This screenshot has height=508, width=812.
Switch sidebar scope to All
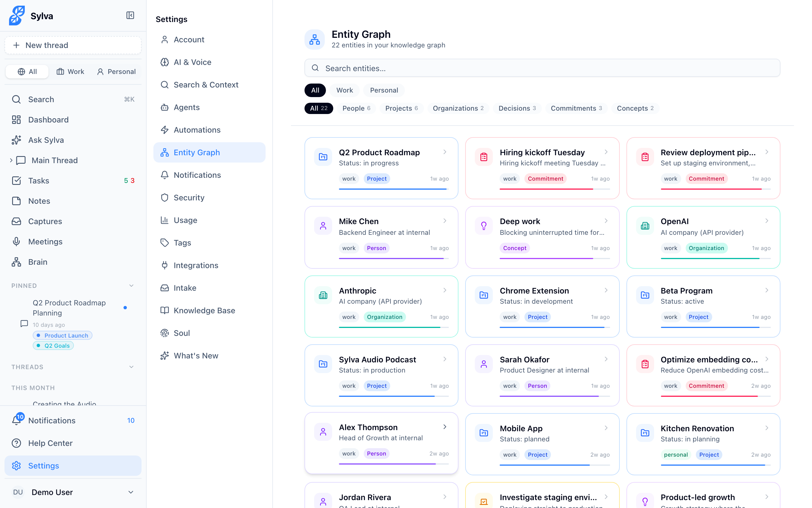[x=27, y=72]
